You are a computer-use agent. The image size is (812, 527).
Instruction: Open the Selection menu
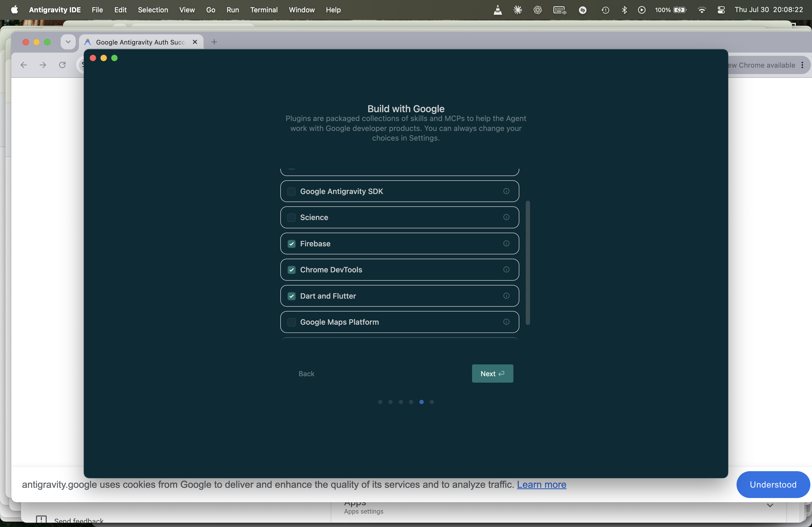[153, 10]
